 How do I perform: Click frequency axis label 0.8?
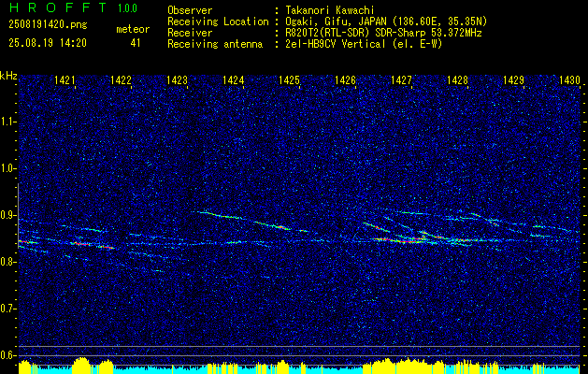click(x=7, y=262)
